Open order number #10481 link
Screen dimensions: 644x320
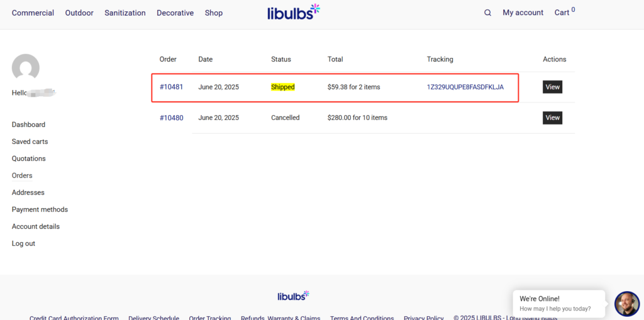pyautogui.click(x=171, y=87)
